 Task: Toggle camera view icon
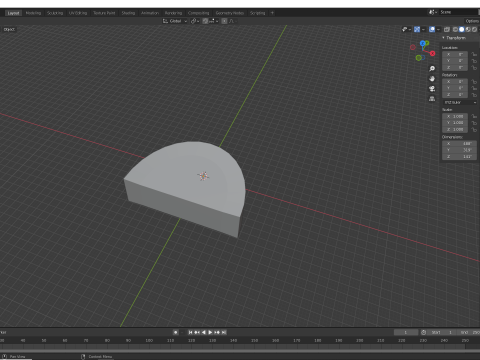coord(432,89)
